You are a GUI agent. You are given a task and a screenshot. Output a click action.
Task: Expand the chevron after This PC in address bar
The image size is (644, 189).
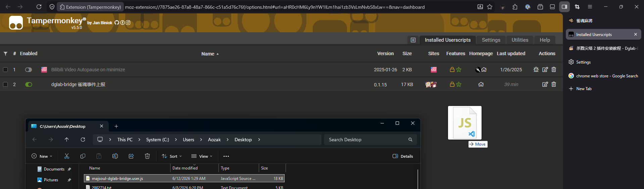[x=139, y=140]
